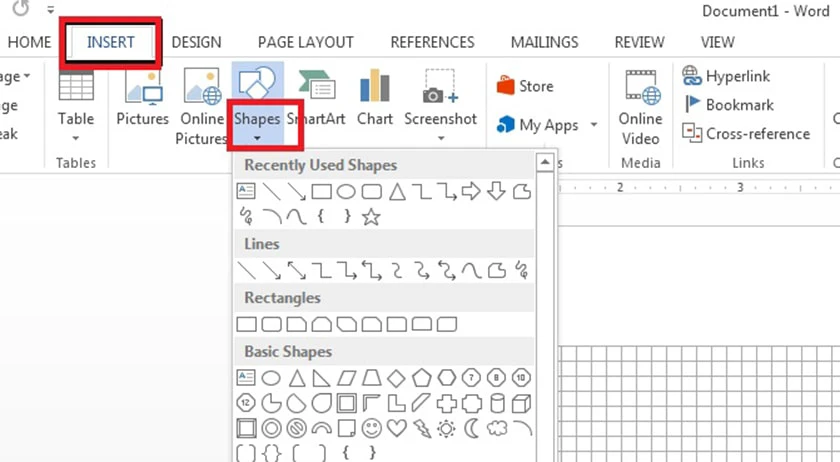
Task: Switch to the HOME ribbon tab
Action: (29, 42)
